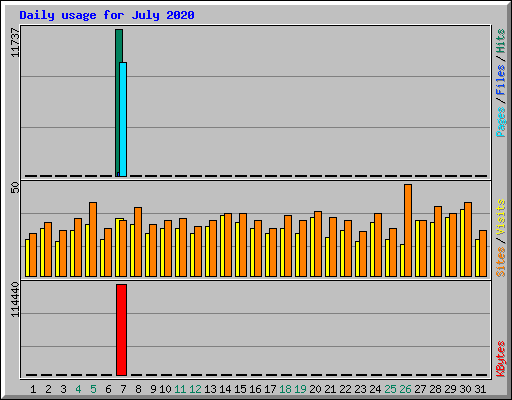
Task: Click the orange visits bar on day 5
Action: click(x=93, y=239)
